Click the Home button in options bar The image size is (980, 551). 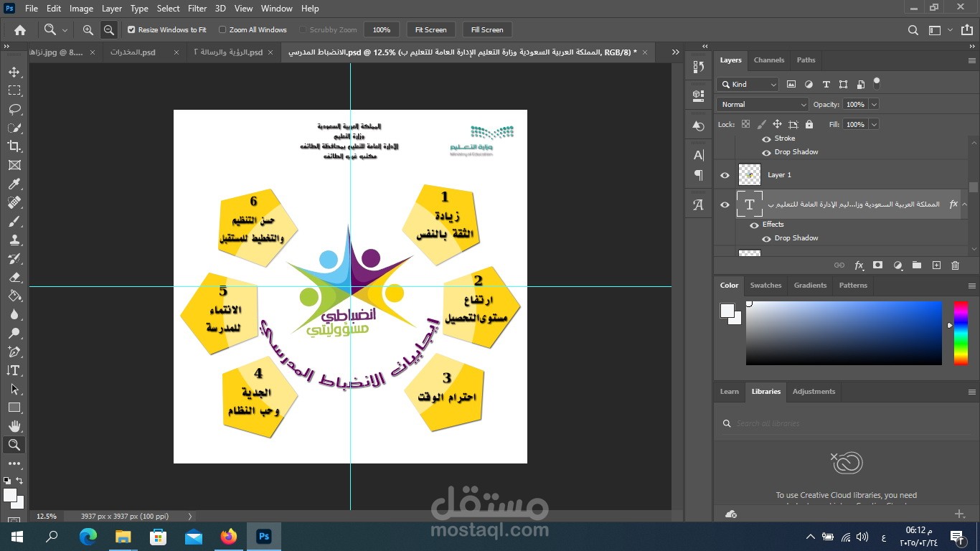pyautogui.click(x=20, y=30)
